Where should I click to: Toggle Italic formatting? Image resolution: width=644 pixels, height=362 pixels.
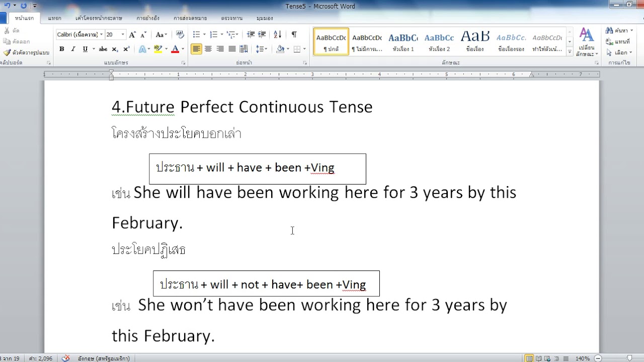click(x=73, y=49)
